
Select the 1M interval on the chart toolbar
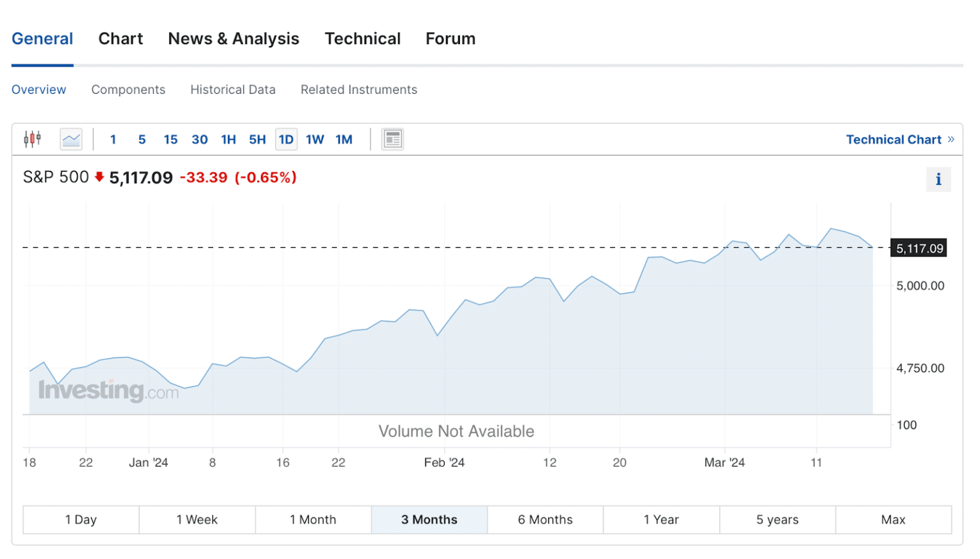coord(344,139)
